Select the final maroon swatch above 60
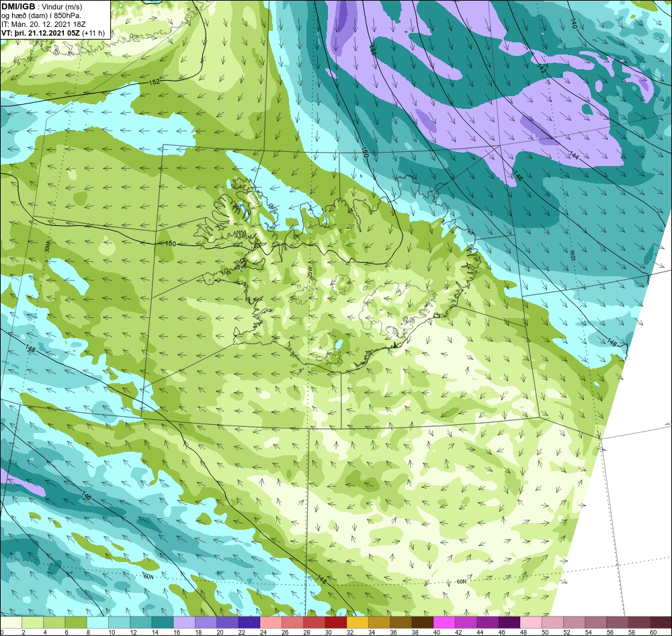This screenshot has height=636, width=672. [661, 623]
